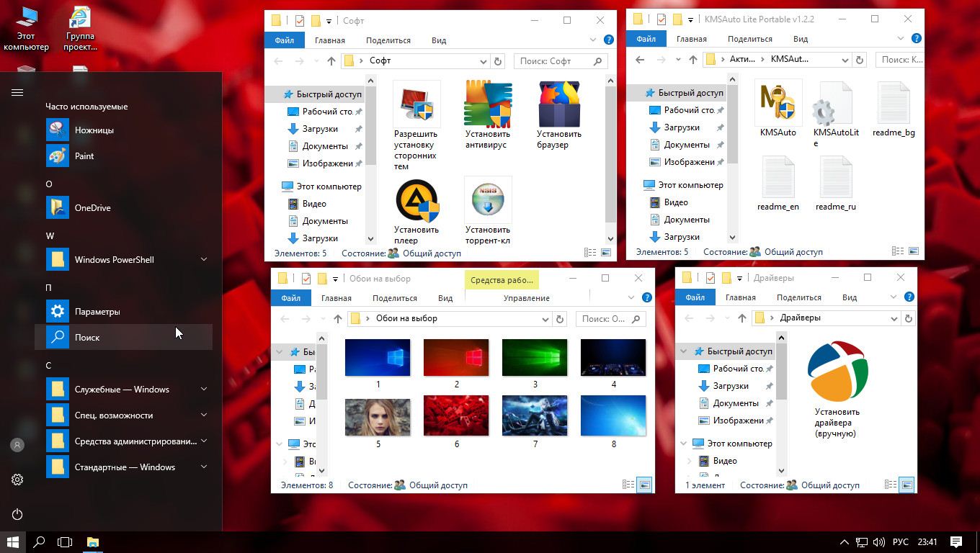Open 'Разрешить установку сторонних тем' item
This screenshot has width=980, height=553.
click(416, 125)
